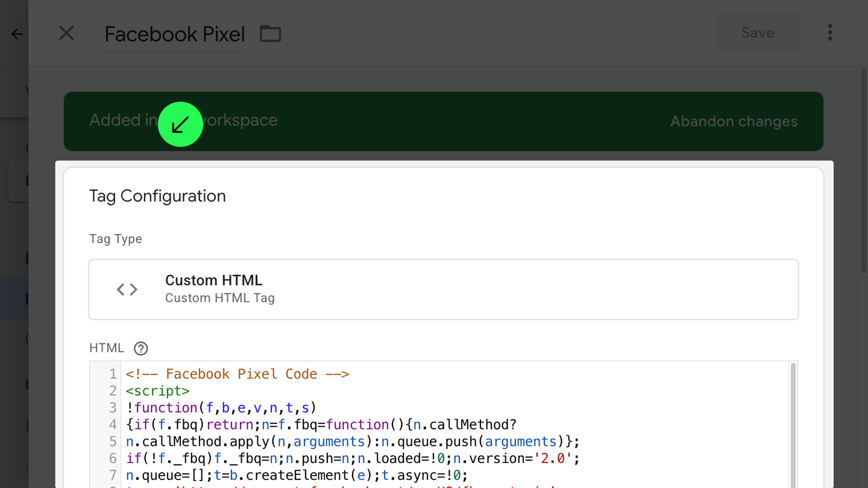Click line 1 Facebook Pixel Code comment

point(237,374)
